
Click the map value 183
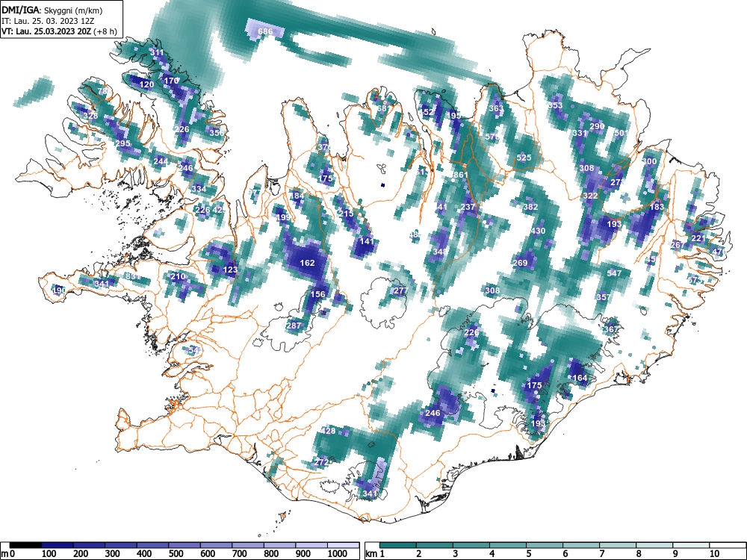tap(657, 207)
